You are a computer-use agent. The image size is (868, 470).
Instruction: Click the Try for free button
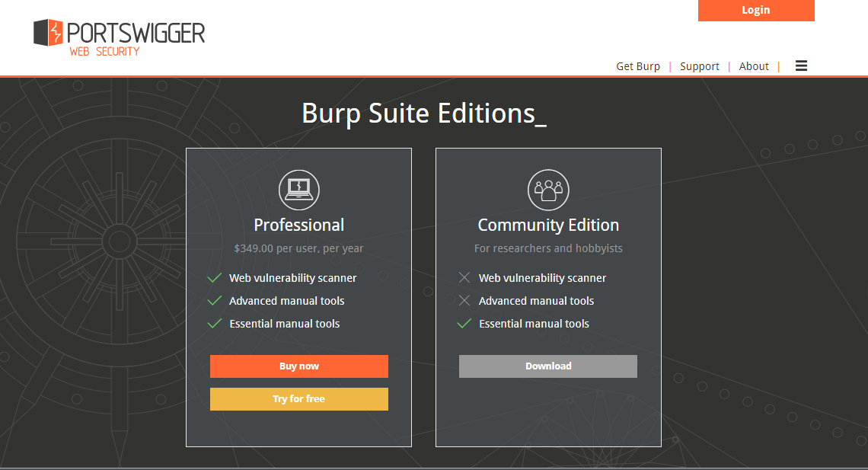(299, 399)
